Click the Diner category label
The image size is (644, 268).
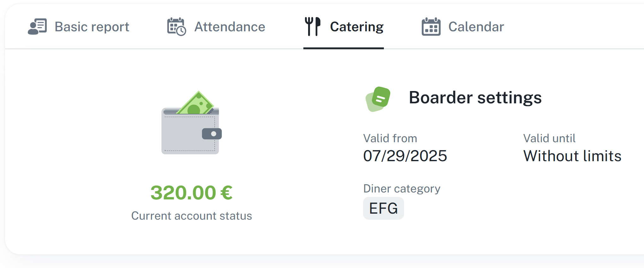402,189
